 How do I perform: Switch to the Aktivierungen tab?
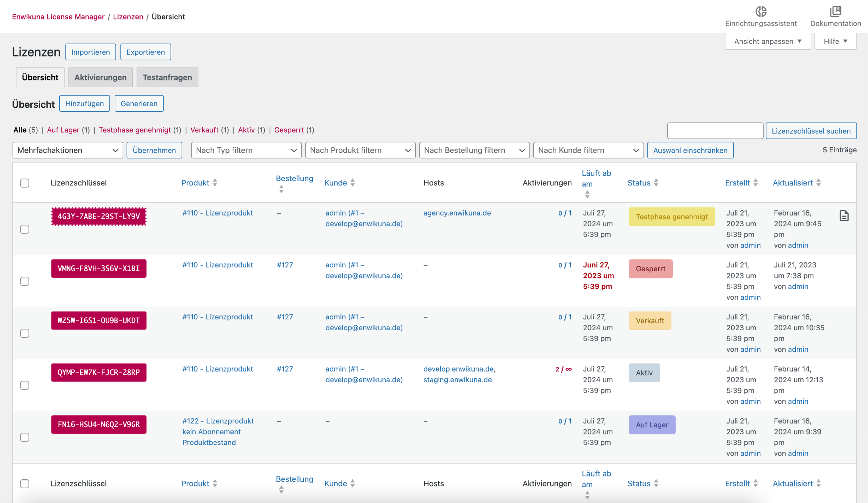click(100, 77)
